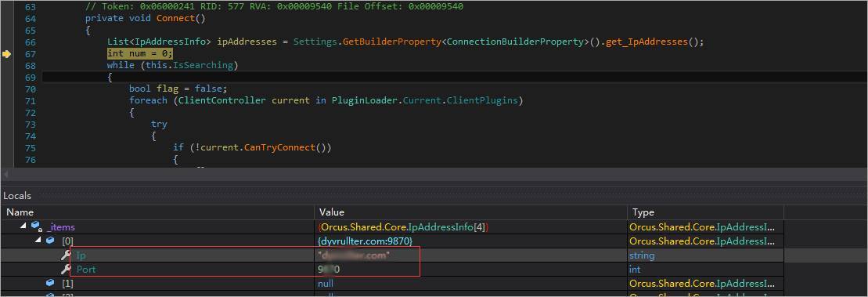This screenshot has height=297, width=868.
Task: Click the Type column header
Action: [x=643, y=212]
